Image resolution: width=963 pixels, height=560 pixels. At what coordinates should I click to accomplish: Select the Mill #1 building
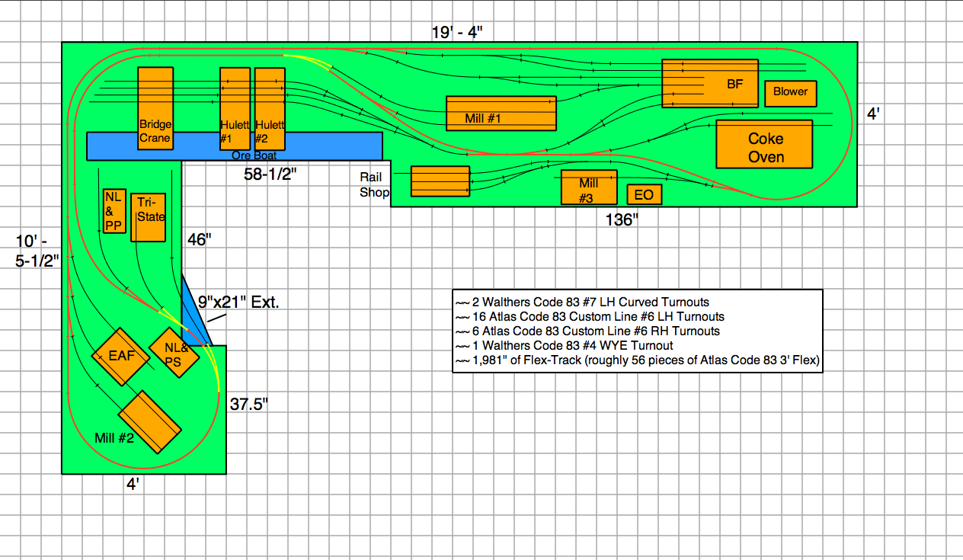tap(501, 114)
